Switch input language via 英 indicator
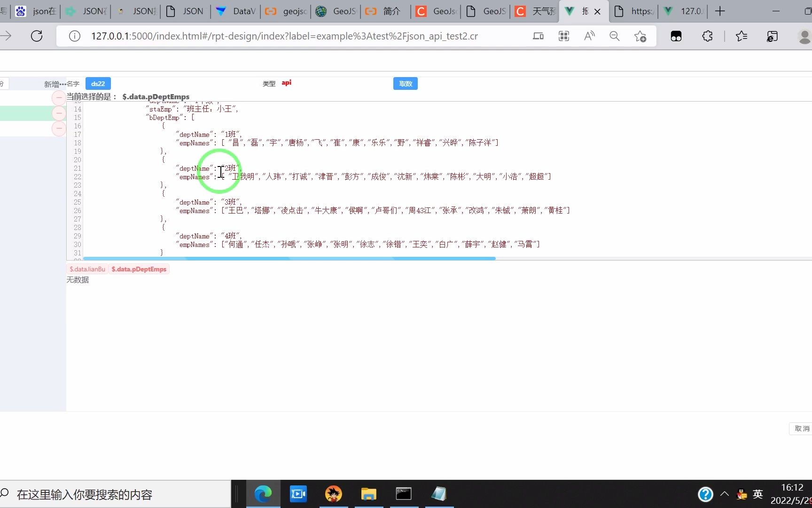This screenshot has width=812, height=508. 757,494
